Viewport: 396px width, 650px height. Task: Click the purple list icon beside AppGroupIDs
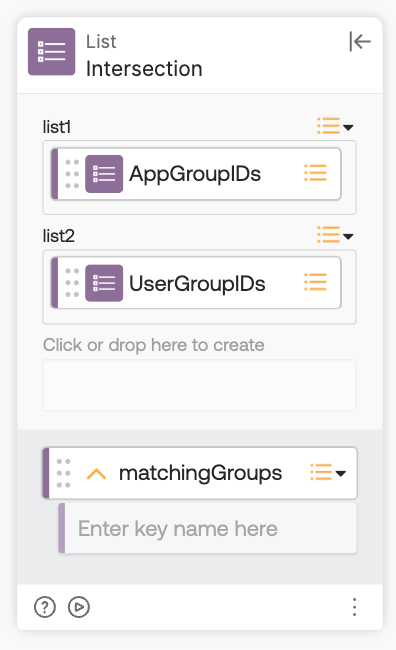(x=104, y=174)
